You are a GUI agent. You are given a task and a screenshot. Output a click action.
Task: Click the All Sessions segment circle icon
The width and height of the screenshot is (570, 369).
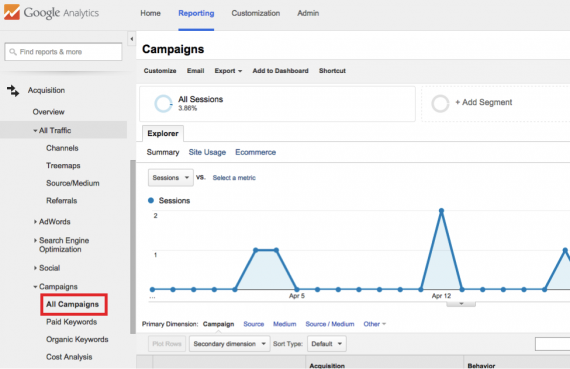point(163,104)
